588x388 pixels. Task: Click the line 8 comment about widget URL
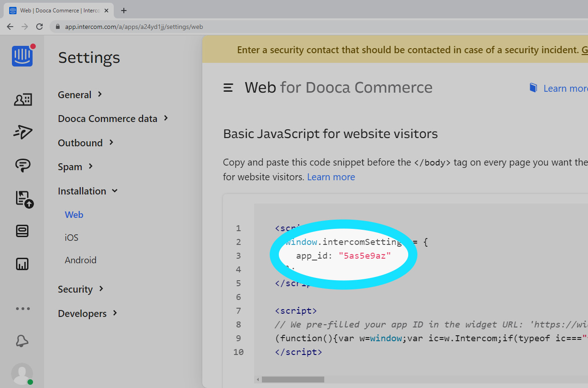pyautogui.click(x=431, y=324)
